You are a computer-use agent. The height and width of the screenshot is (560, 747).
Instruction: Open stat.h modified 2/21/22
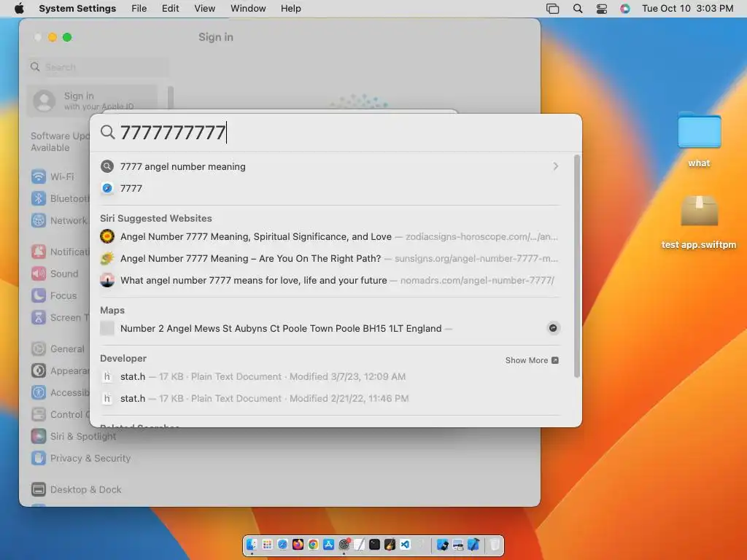point(329,398)
